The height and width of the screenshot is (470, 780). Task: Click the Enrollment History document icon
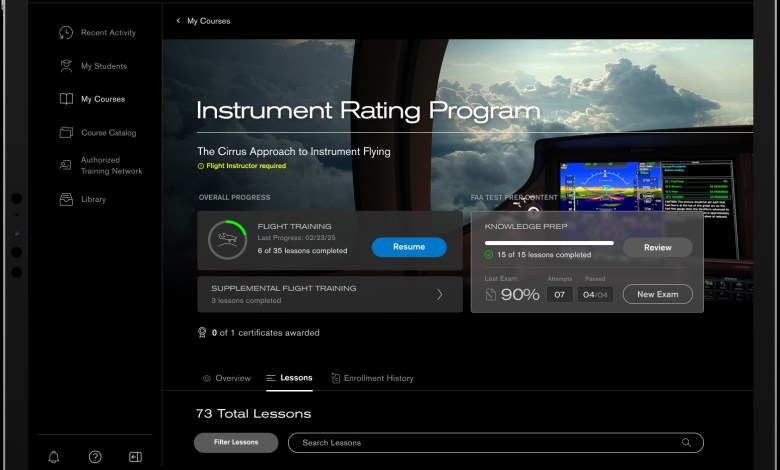336,378
